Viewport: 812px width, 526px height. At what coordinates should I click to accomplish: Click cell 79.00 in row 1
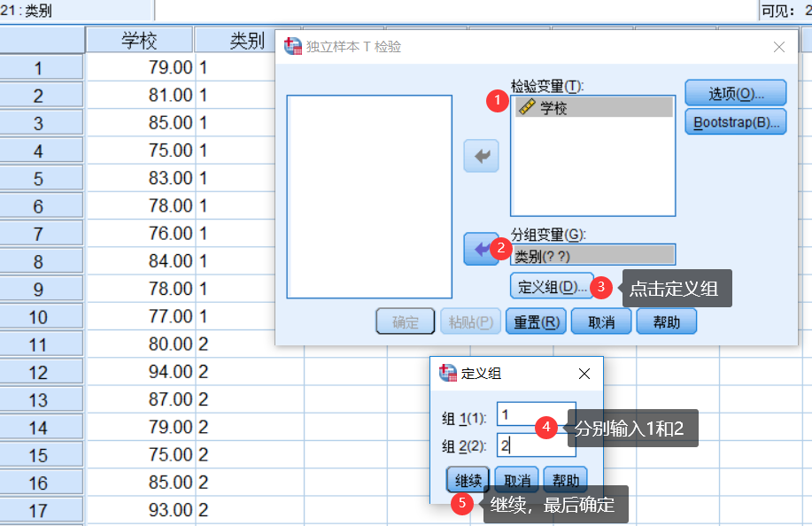[140, 67]
